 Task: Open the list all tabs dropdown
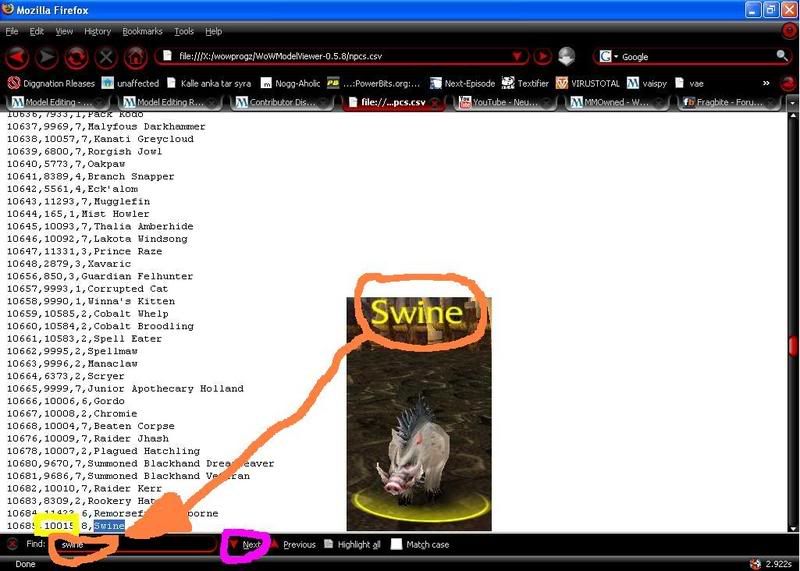coord(792,103)
